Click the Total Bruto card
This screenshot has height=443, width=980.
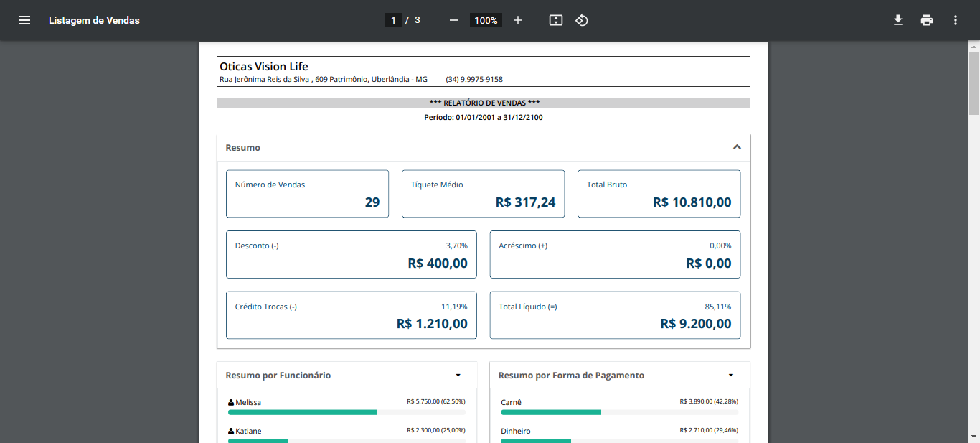tap(659, 194)
